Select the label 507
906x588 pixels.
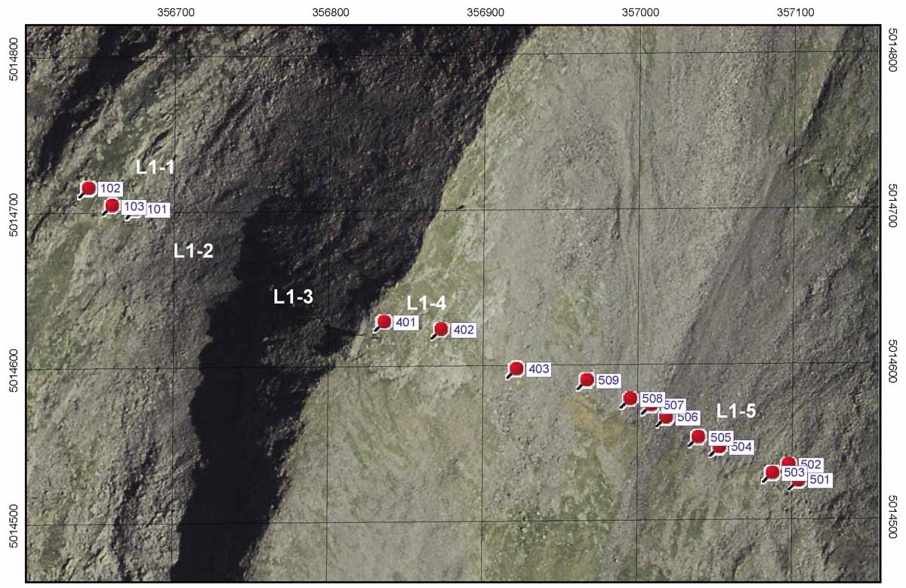[674, 405]
